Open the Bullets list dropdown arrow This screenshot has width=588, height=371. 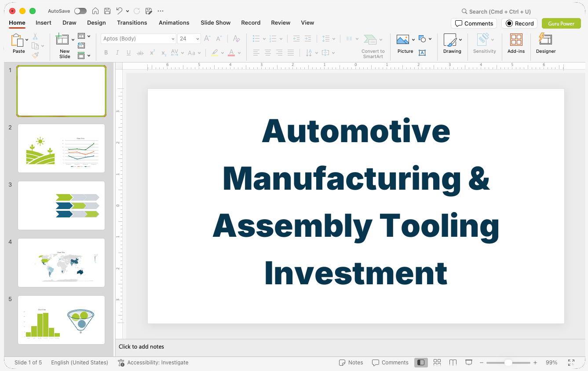(x=264, y=39)
